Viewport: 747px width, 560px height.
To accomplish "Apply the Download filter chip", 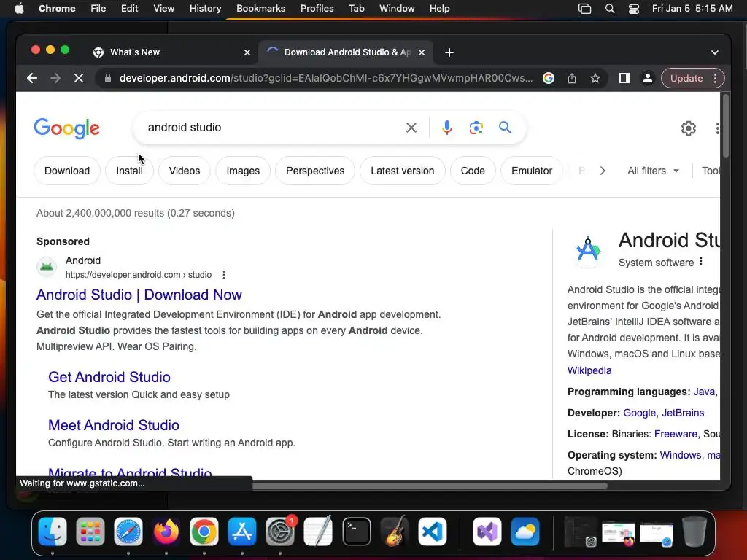I will pyautogui.click(x=67, y=171).
